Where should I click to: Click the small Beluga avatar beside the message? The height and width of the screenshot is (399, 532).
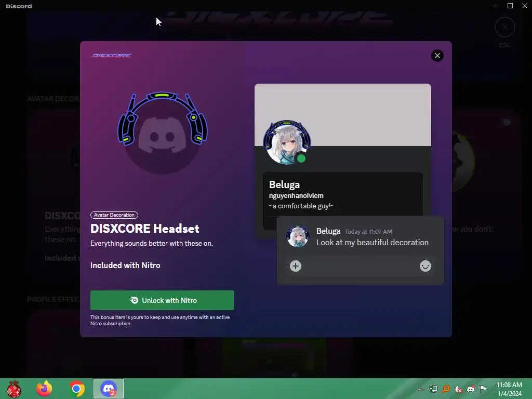point(298,236)
